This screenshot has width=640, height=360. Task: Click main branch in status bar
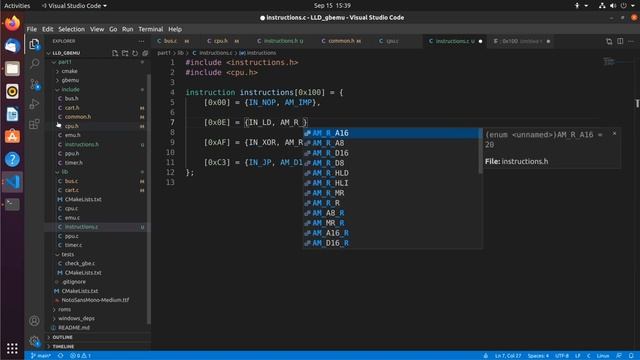tap(41, 356)
